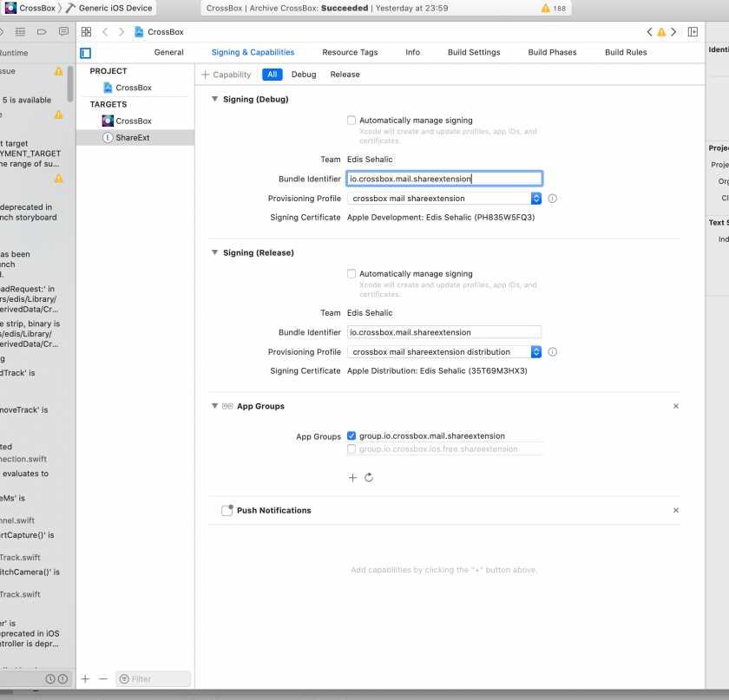Enable automatic signing for Release
The image size is (729, 700).
(351, 274)
